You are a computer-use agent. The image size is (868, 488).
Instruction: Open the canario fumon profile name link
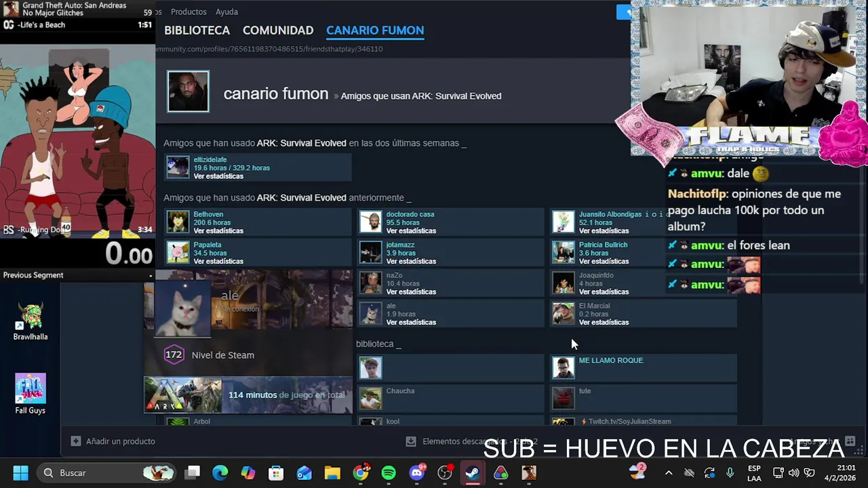276,94
